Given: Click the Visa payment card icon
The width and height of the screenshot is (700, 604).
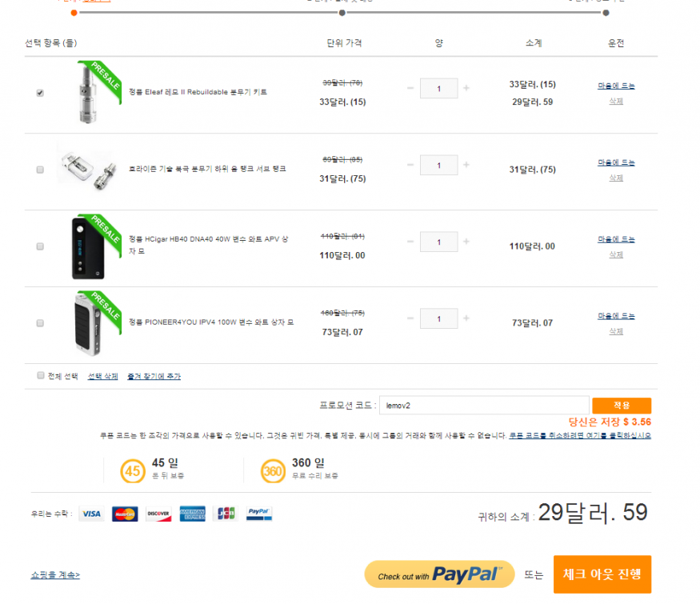Looking at the screenshot, I should coord(91,514).
